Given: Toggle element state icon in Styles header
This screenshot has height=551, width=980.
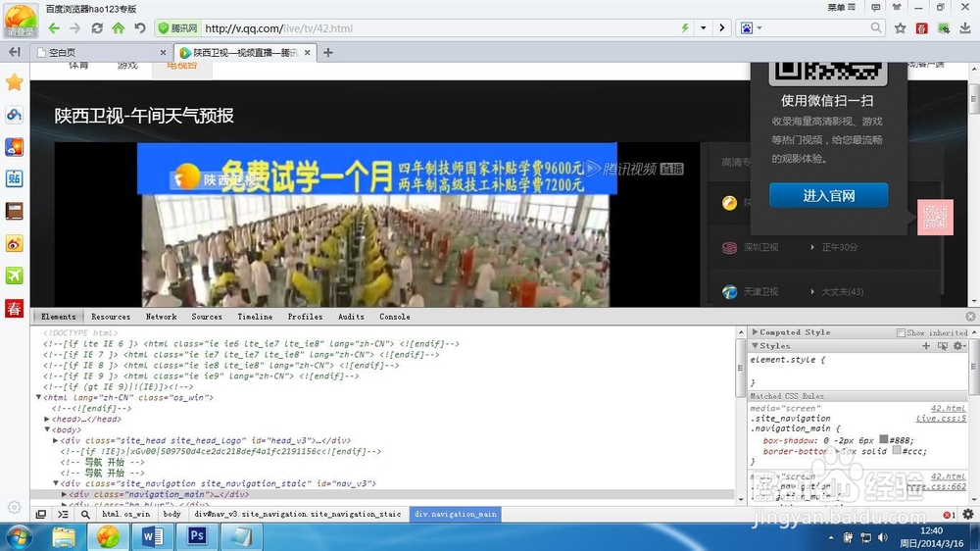Looking at the screenshot, I should pos(943,346).
